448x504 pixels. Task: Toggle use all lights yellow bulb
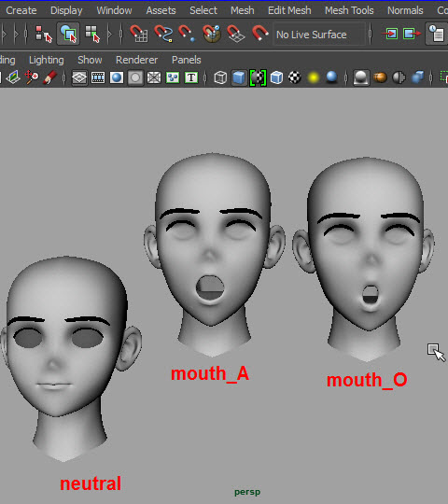314,77
